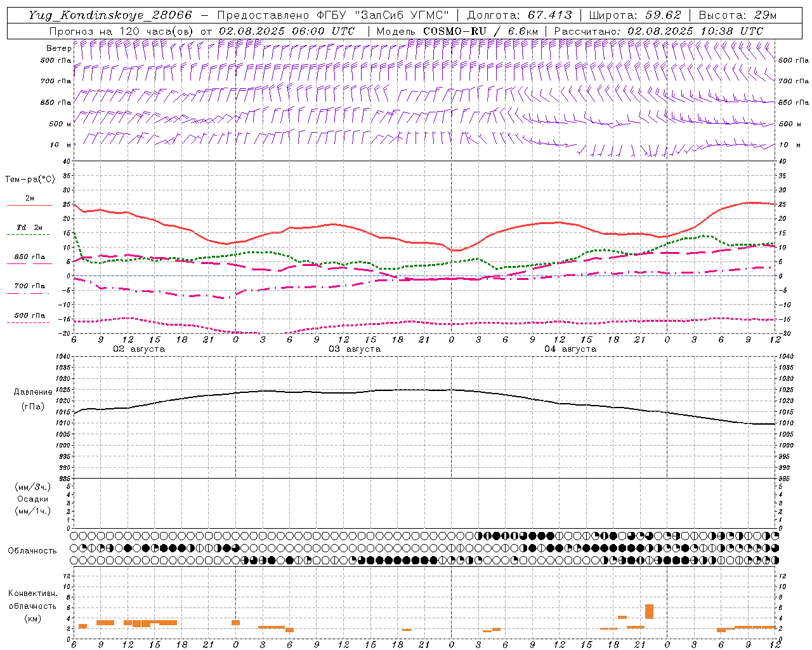Click the (км) unit label
Viewport: 812px width, 650px height.
click(33, 618)
